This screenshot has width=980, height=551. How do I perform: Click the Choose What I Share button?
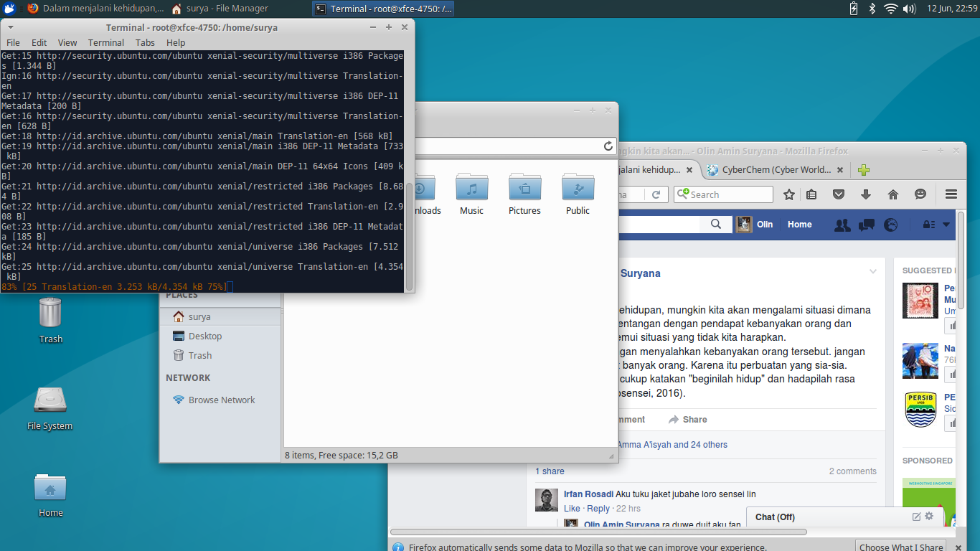[x=901, y=546]
